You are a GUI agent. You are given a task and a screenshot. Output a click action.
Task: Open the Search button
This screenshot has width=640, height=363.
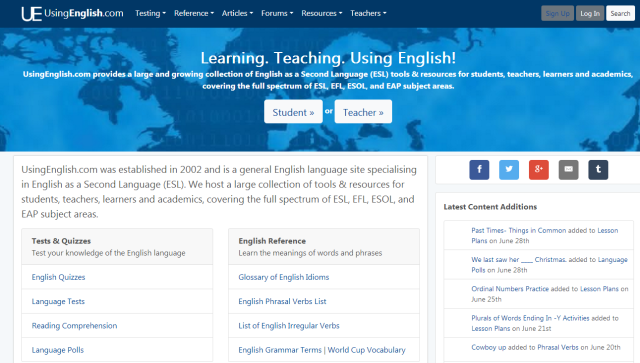tap(620, 13)
